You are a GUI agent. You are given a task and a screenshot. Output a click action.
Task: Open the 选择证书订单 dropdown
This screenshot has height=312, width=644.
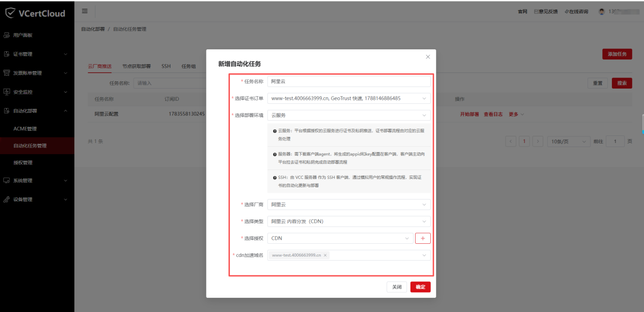[x=349, y=98]
